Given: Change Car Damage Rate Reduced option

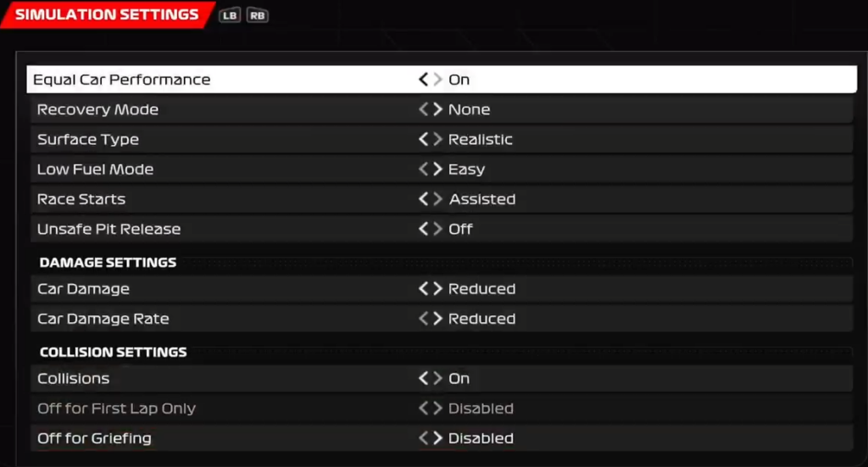Looking at the screenshot, I should [481, 319].
